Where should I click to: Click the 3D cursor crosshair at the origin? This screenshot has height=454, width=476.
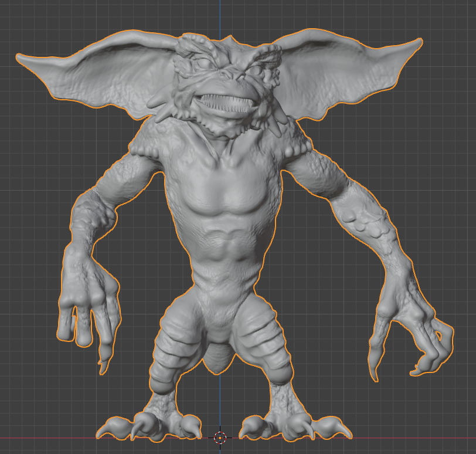[220, 438]
